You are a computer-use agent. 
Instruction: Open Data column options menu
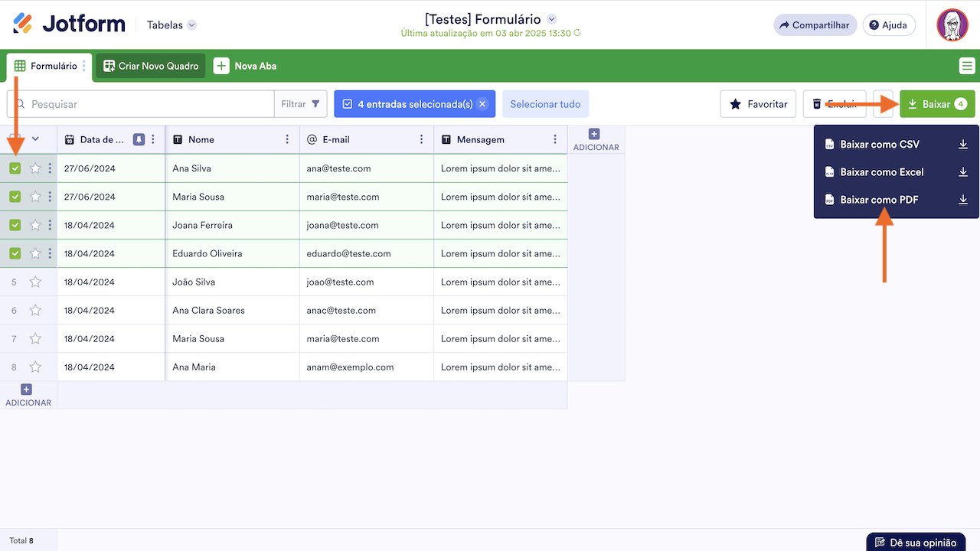tap(153, 139)
